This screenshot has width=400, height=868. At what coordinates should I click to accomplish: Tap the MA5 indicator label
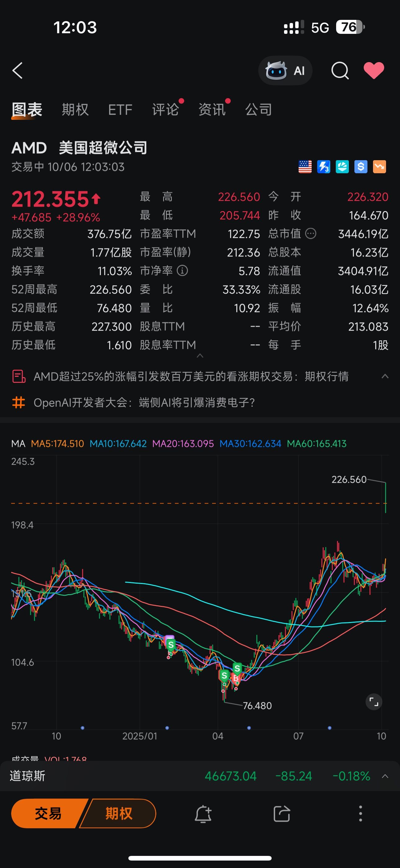click(x=57, y=444)
